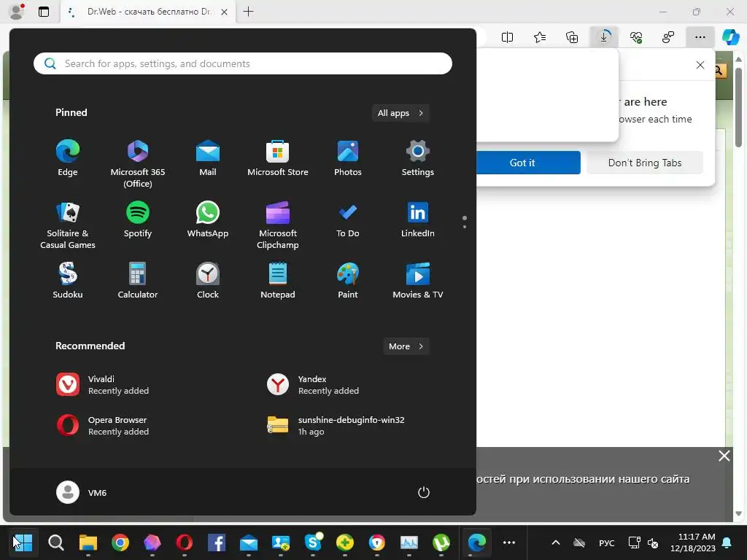The height and width of the screenshot is (560, 747).
Task: Launch Microsoft 365 (Office) pinned app
Action: [x=138, y=164]
